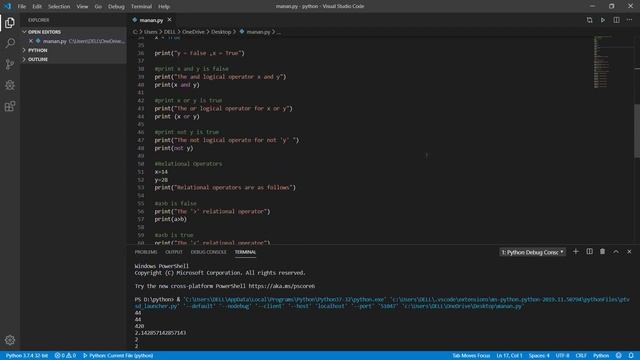Close the manan.py editor tab
The height and width of the screenshot is (360, 640).
[x=169, y=20]
